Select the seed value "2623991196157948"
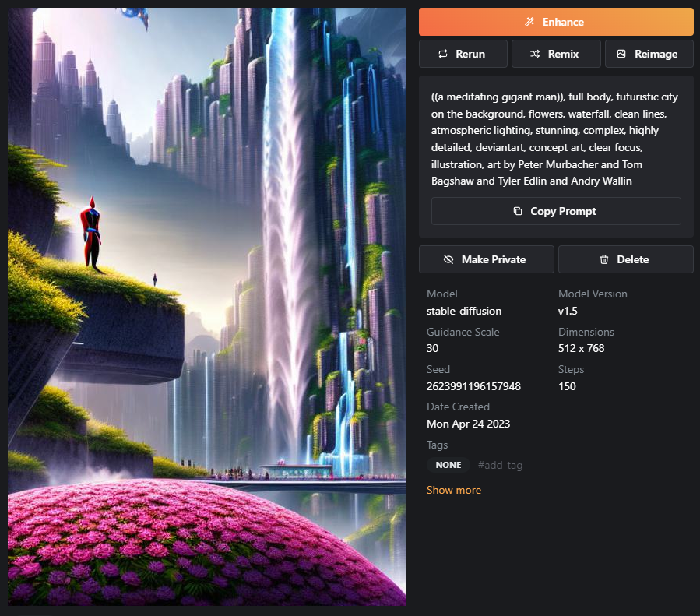This screenshot has width=700, height=616. click(x=473, y=386)
